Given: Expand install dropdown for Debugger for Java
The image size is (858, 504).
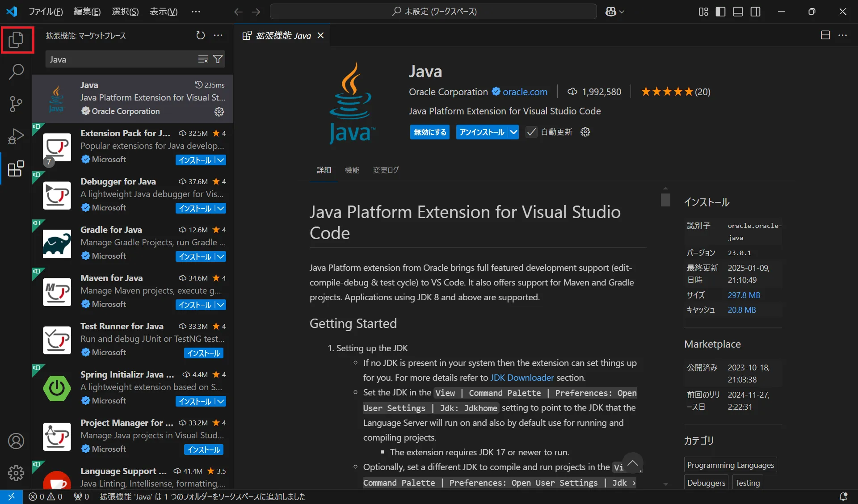Looking at the screenshot, I should pyautogui.click(x=220, y=208).
